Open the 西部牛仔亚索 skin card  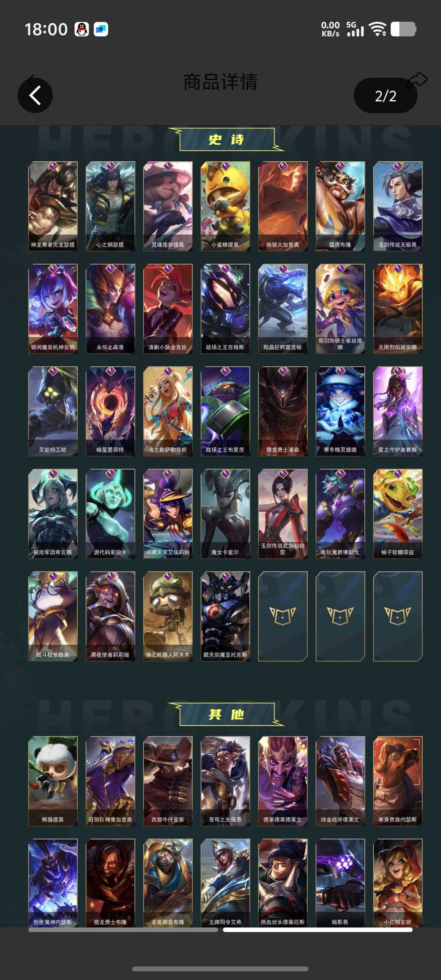pos(168,781)
